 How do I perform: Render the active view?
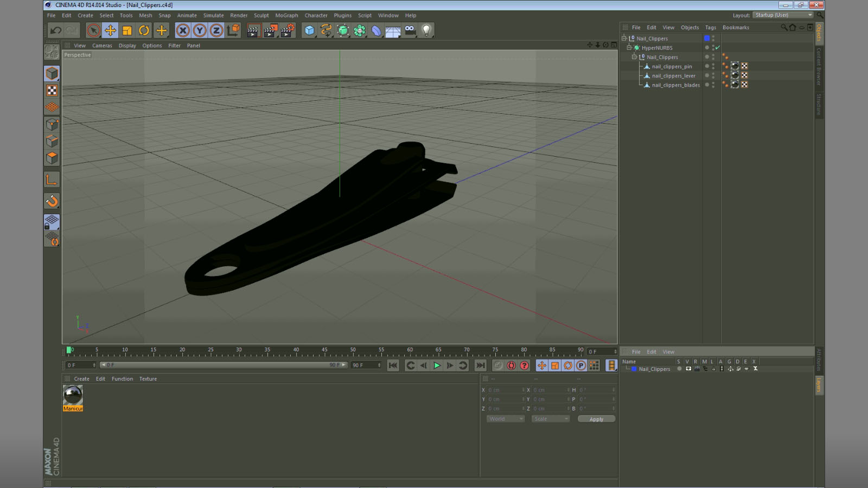point(253,30)
